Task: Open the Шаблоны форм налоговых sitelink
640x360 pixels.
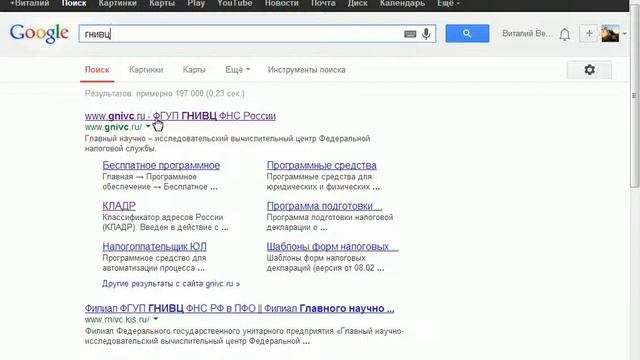Action: [x=333, y=247]
